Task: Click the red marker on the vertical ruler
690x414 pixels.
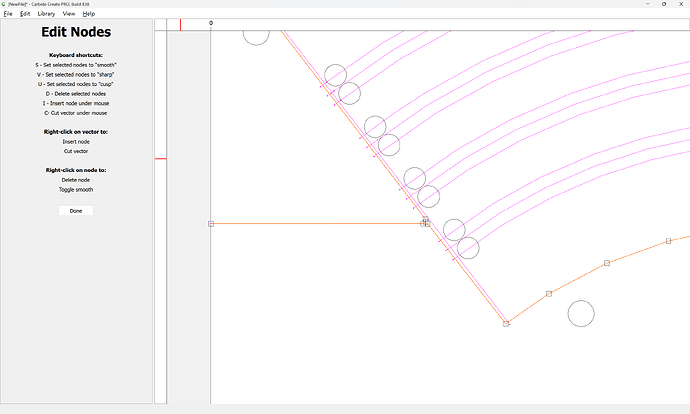Action: pyautogui.click(x=160, y=158)
